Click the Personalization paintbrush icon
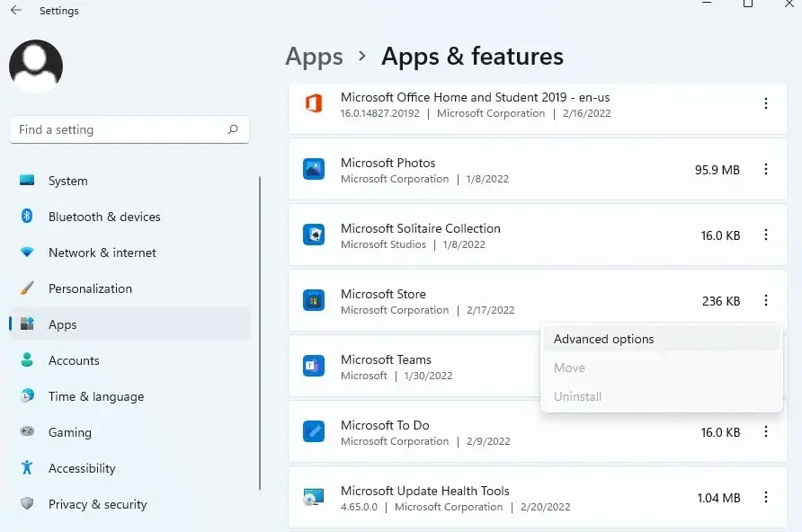The image size is (802, 532). coord(27,288)
